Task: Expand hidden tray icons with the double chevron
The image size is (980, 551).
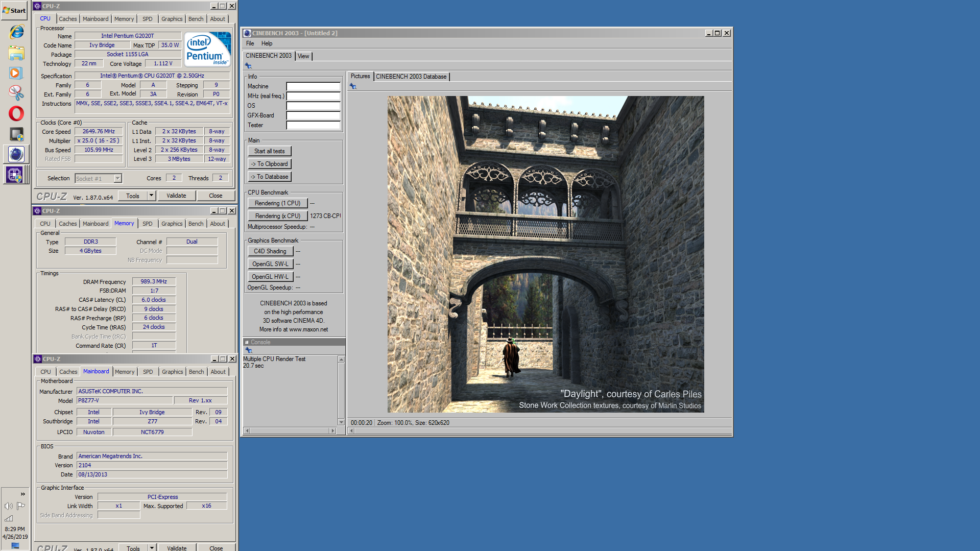Action: click(22, 494)
